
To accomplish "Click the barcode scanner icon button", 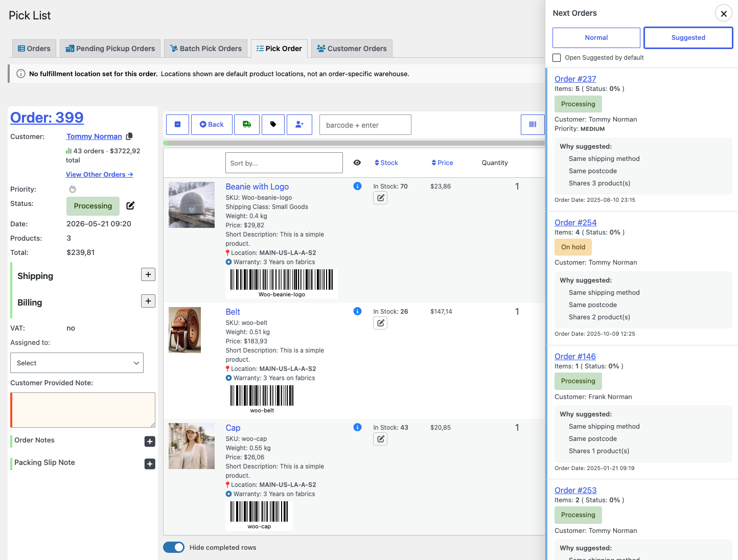I will tap(533, 125).
